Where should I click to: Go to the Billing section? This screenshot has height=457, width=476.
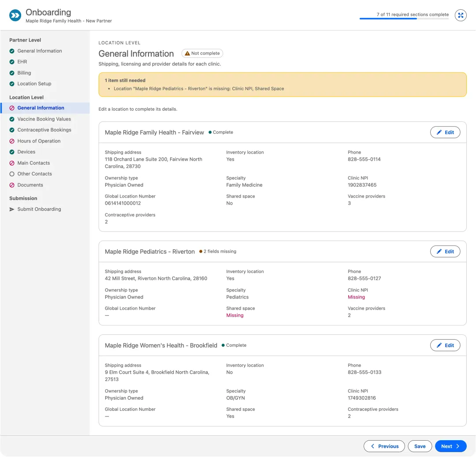point(45,73)
